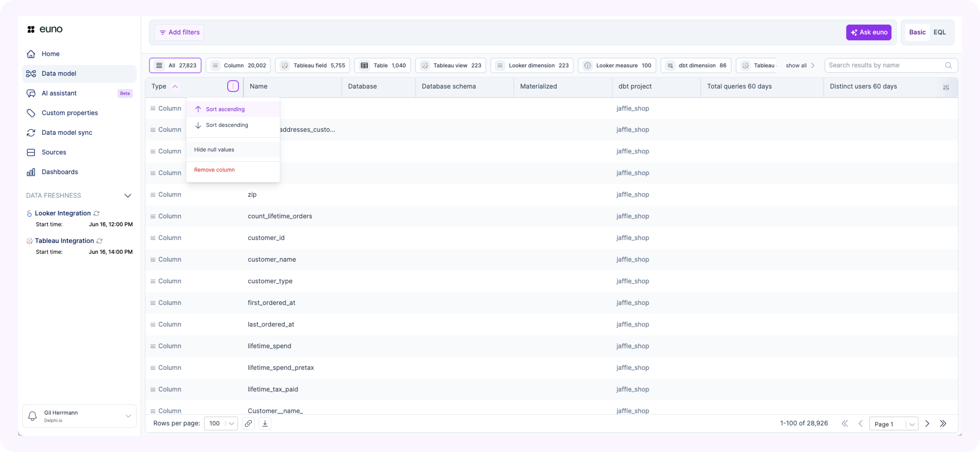Click the notification bell icon

coord(33,416)
